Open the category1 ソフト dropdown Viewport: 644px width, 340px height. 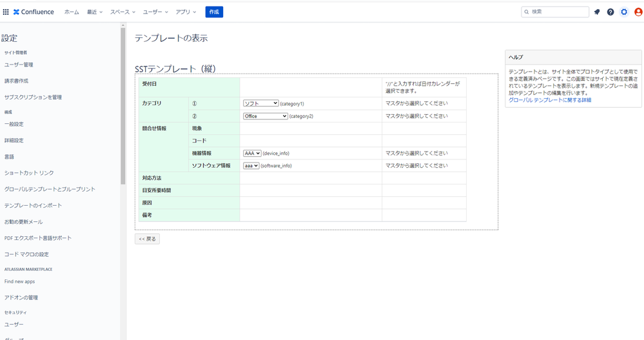[x=261, y=104]
